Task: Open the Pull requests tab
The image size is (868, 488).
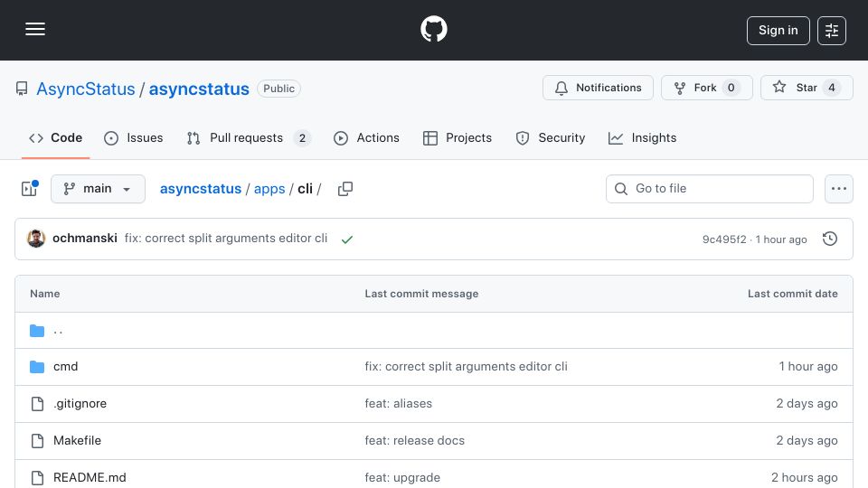Action: click(x=249, y=137)
